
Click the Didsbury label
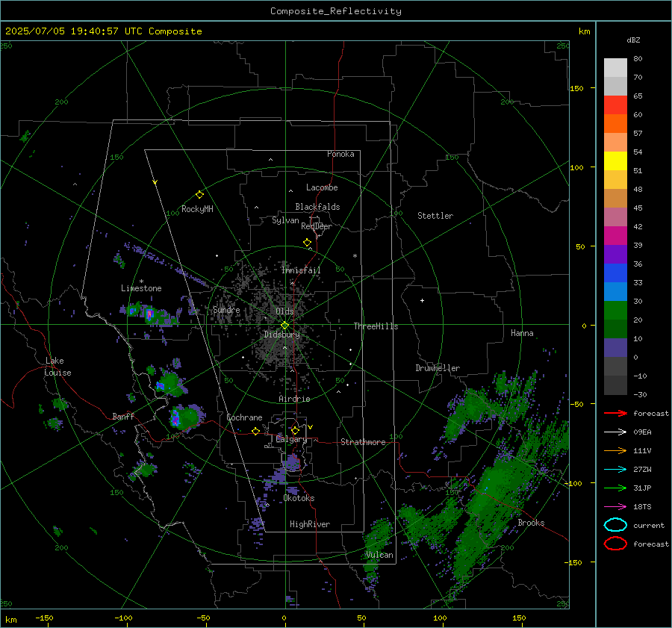[281, 335]
